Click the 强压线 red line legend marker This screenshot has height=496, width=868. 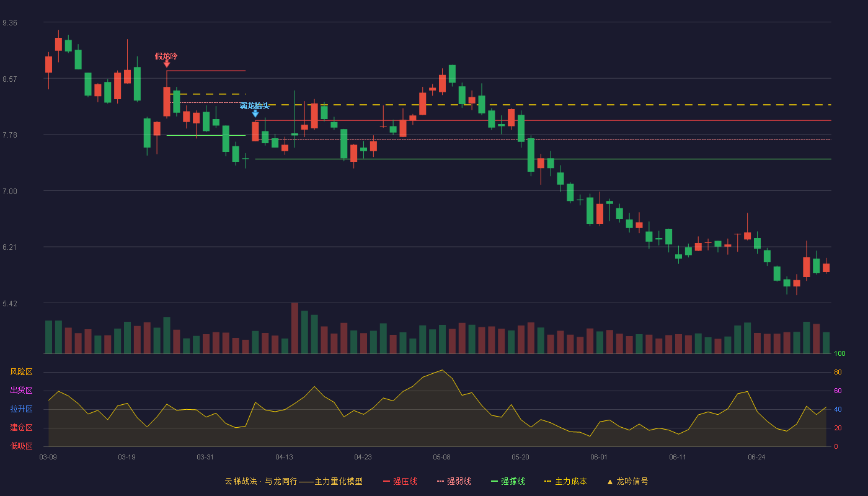(x=387, y=481)
